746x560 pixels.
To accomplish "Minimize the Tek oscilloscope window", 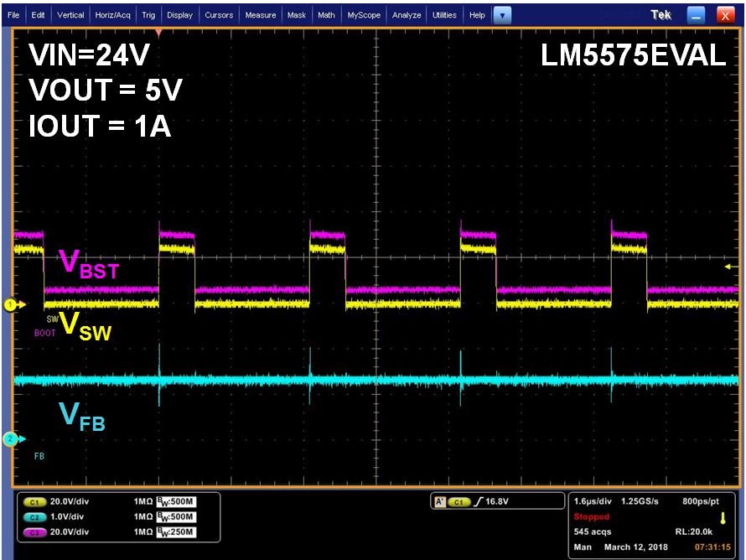I will pyautogui.click(x=696, y=16).
